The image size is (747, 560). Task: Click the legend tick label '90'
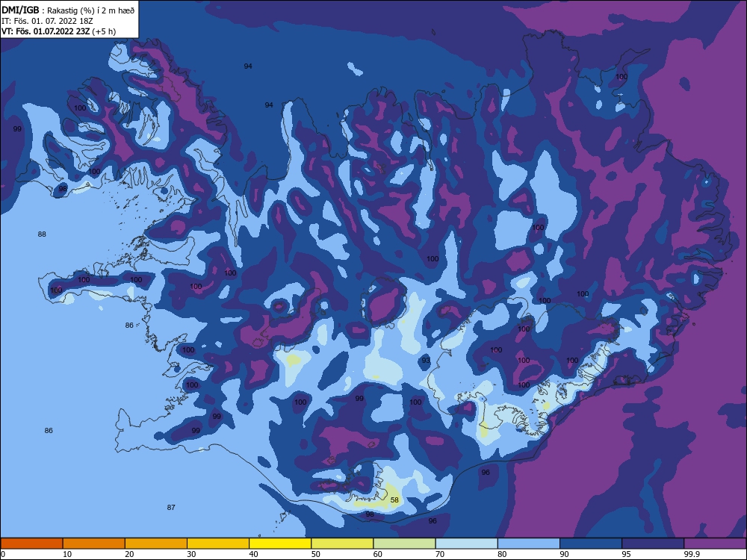coord(565,554)
